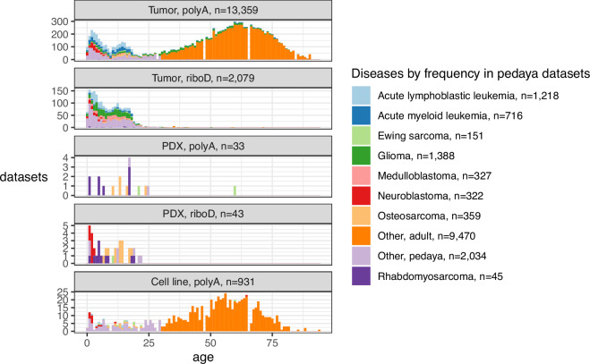The height and width of the screenshot is (364, 590).
Task: Select the Ewing sarcoma light green swatch
Action: [361, 136]
